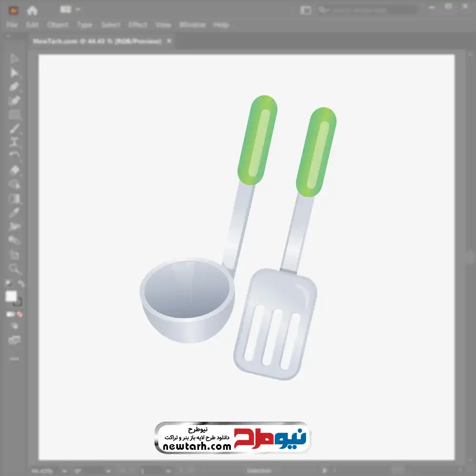This screenshot has width=476, height=476.
Task: Select the Eraser tool
Action: coord(14,170)
